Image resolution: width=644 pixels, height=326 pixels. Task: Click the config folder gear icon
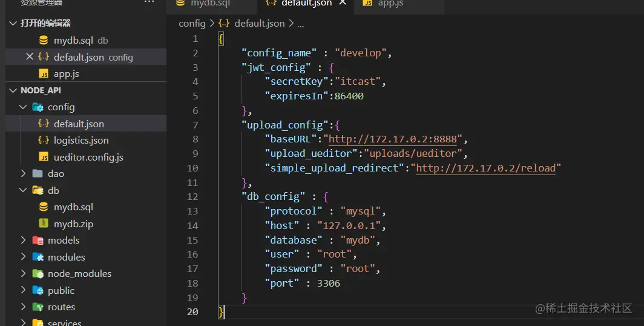point(38,107)
